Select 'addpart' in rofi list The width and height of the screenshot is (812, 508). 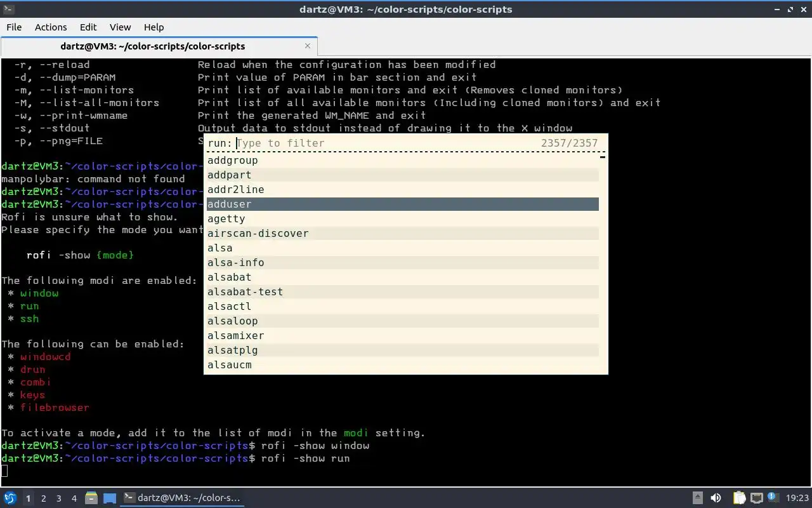tap(403, 175)
